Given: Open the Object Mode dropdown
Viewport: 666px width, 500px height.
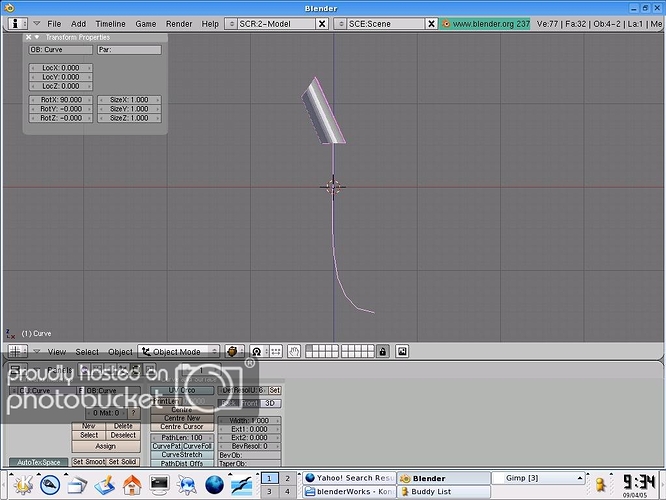Looking at the screenshot, I should (x=179, y=351).
